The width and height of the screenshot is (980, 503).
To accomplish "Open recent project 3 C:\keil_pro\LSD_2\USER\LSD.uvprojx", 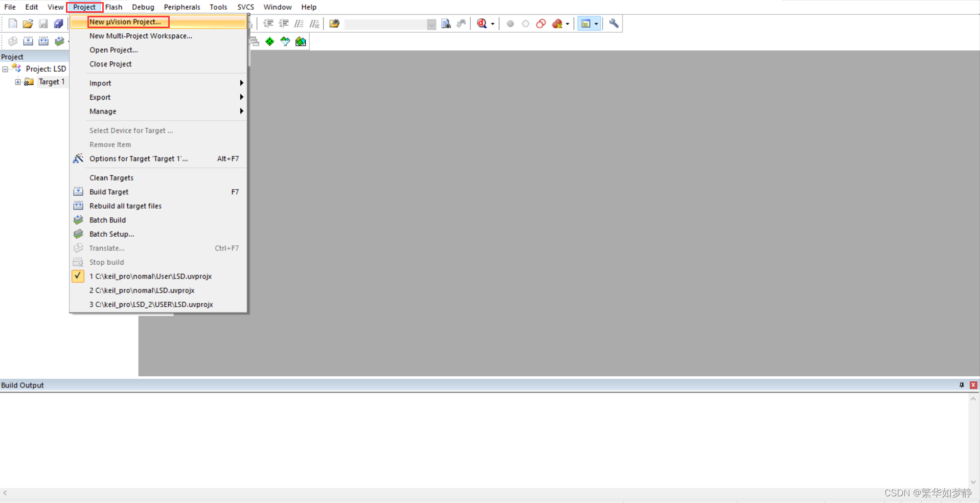I will [158, 304].
